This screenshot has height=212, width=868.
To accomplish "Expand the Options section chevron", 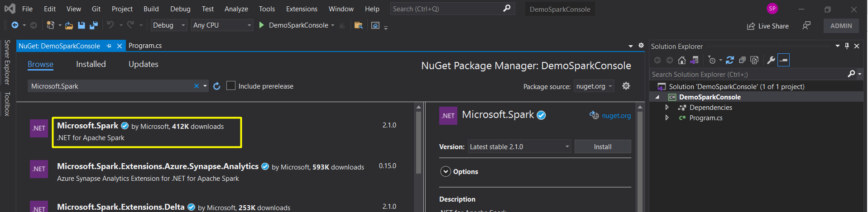I will coord(446,171).
